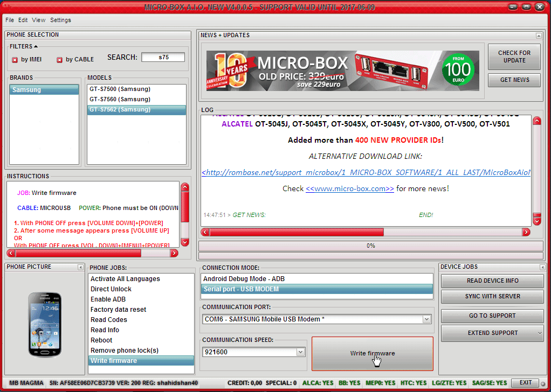551x392 pixels.
Task: Click LOG vertical scrollbar up arrow
Action: [x=536, y=121]
